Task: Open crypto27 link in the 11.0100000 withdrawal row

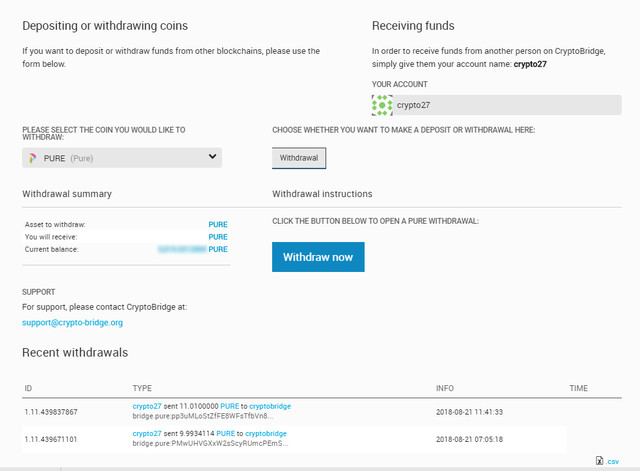Action: 147,406
